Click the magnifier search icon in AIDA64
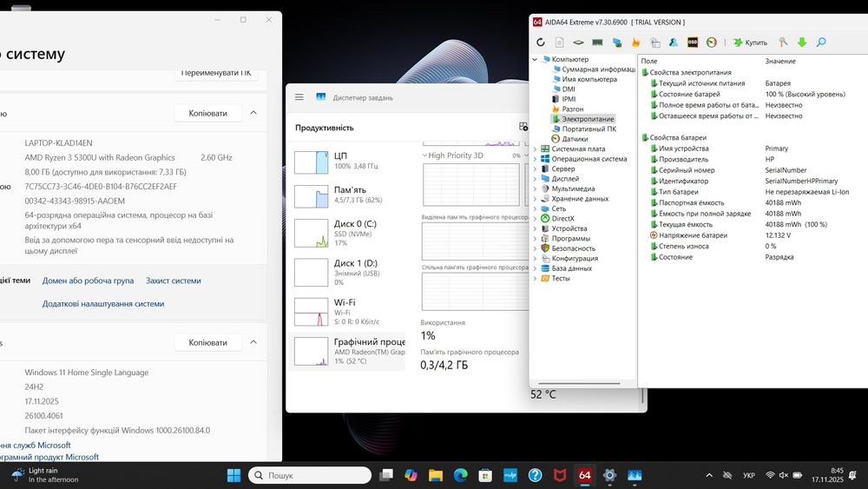Screen dimensions: 868x489 pyautogui.click(x=820, y=42)
